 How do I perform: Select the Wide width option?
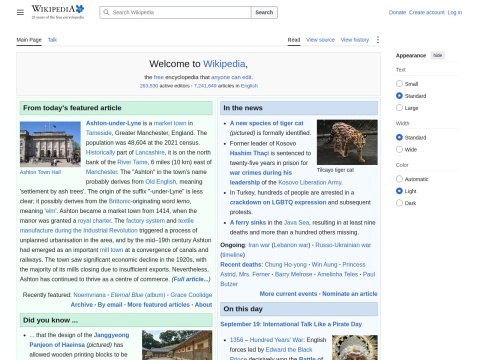[x=399, y=149]
